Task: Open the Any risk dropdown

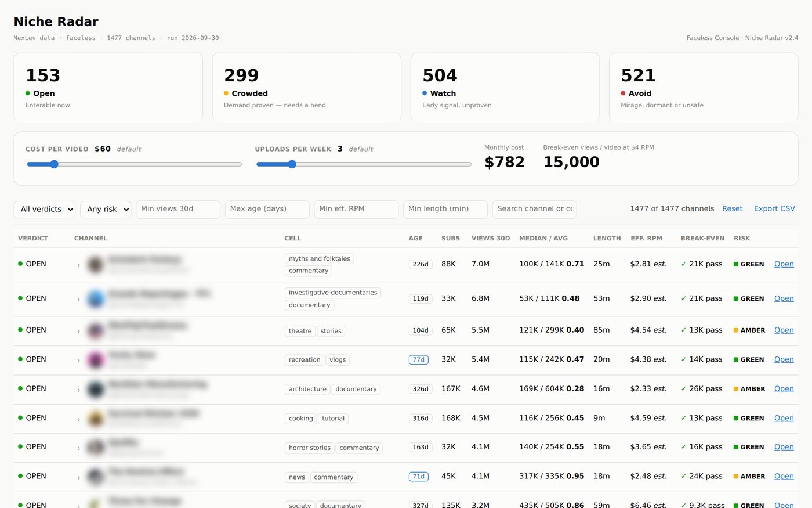Action: (x=106, y=209)
